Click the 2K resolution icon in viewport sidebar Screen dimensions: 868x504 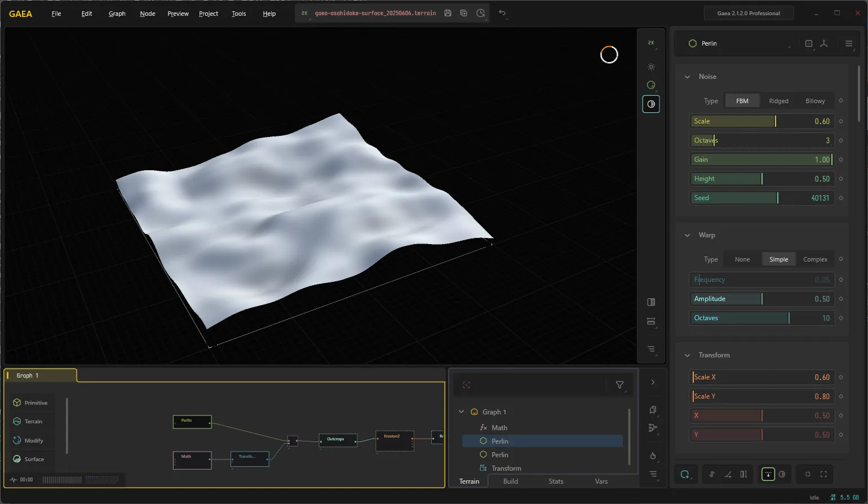(651, 43)
